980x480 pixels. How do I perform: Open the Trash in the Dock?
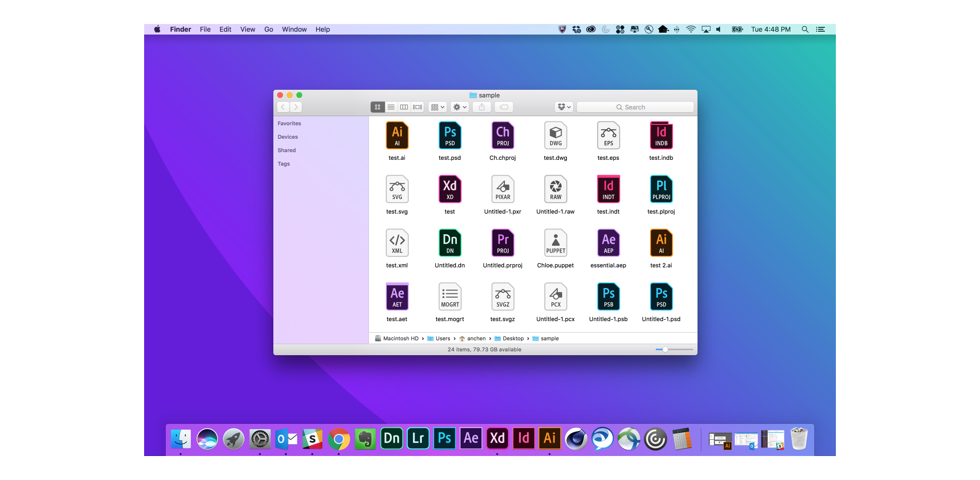[x=799, y=438]
